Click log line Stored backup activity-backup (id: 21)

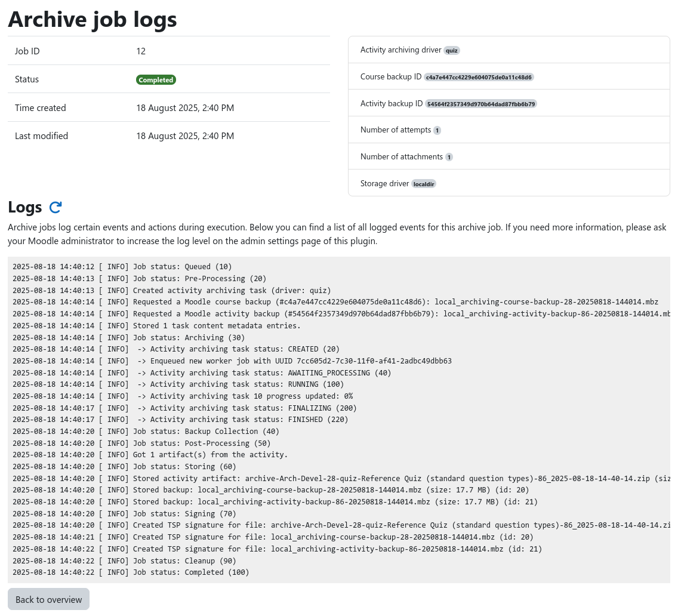click(275, 502)
